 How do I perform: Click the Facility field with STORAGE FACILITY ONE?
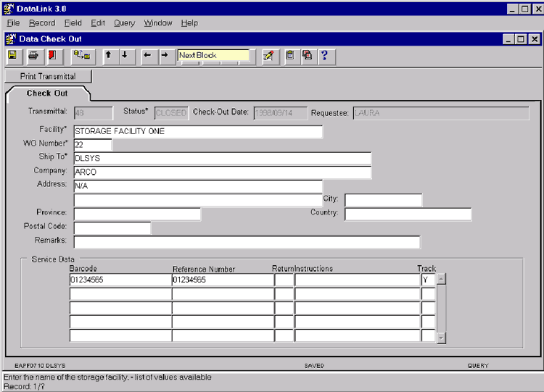click(x=198, y=132)
